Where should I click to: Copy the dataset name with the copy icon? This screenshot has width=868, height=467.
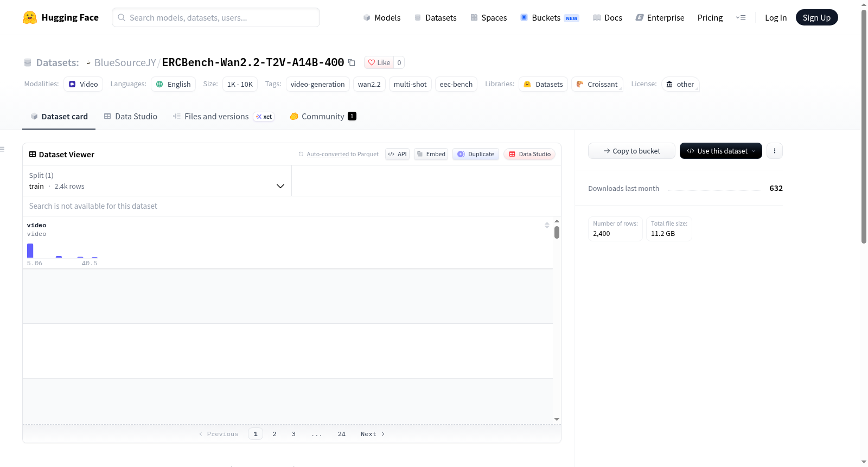(352, 62)
